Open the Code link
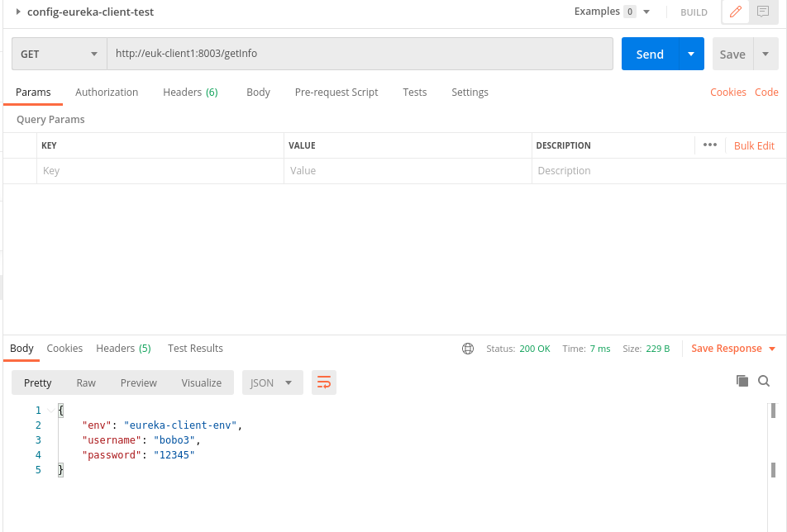Screen dimensions: 787x532 point(766,93)
